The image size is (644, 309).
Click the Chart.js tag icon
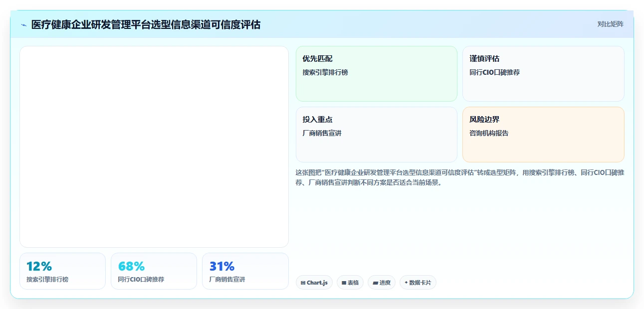tap(303, 283)
